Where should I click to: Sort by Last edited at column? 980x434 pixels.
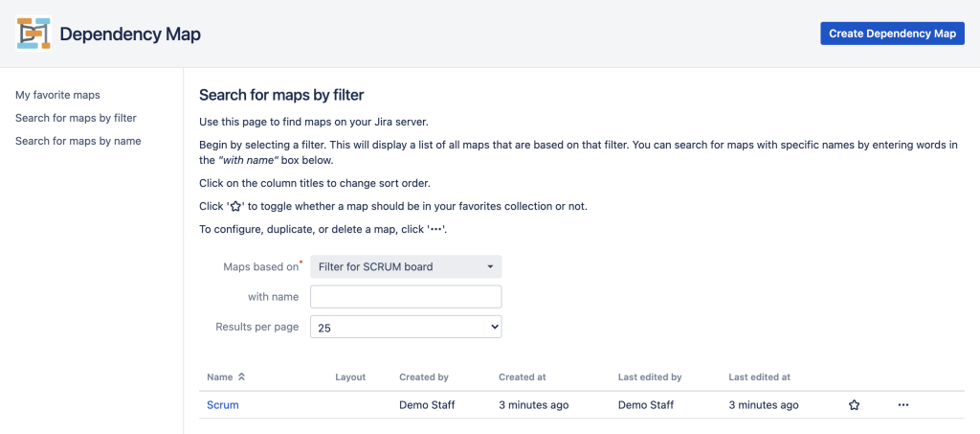[x=759, y=377]
